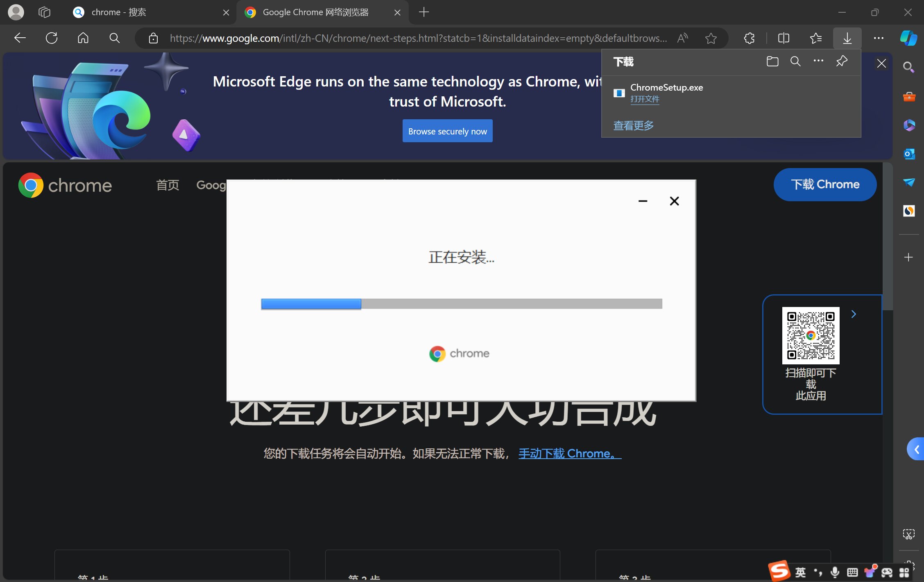The image size is (924, 582).
Task: Open the Edge settings and more menu
Action: pos(879,38)
